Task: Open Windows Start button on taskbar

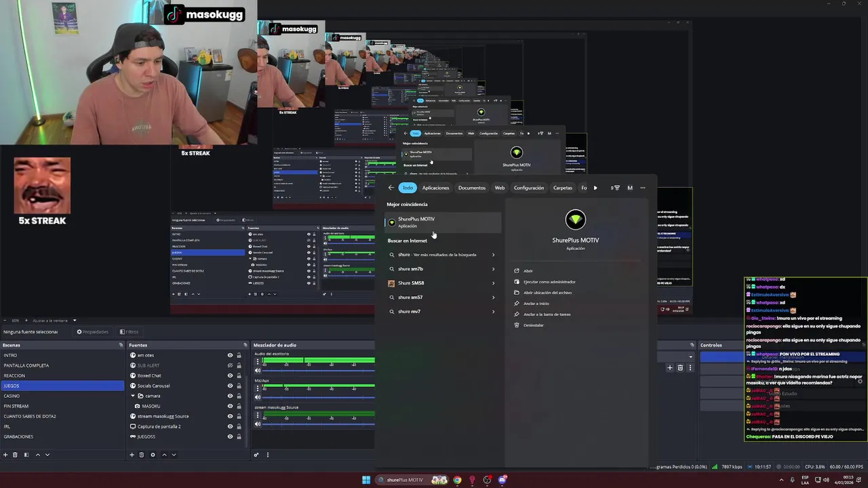Action: click(366, 480)
